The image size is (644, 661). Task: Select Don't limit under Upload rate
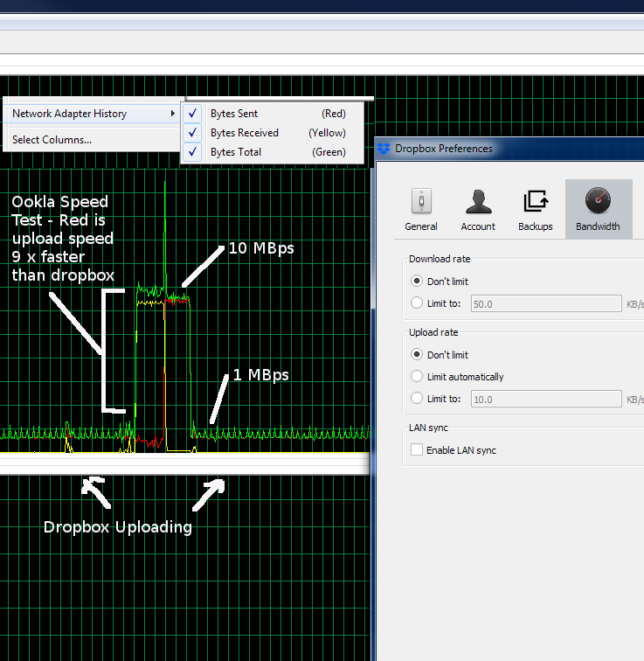[417, 355]
